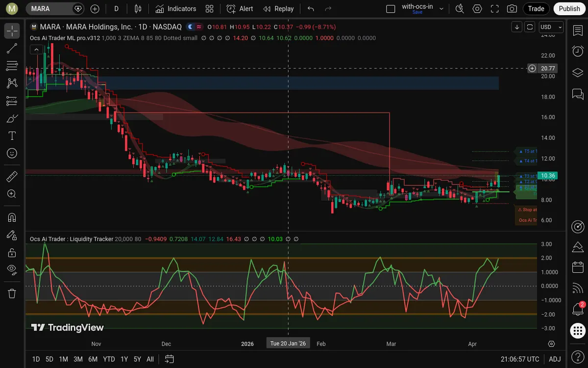Select the 1M time range
Viewport: 588px width, 368px height.
(x=63, y=359)
